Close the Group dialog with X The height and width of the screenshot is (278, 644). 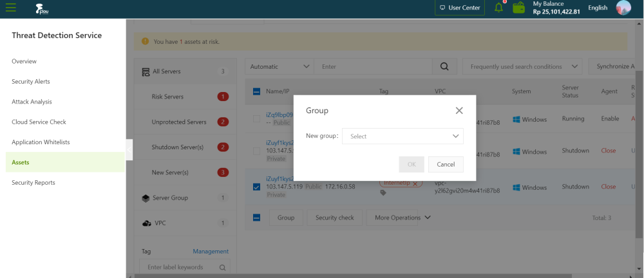(x=459, y=111)
